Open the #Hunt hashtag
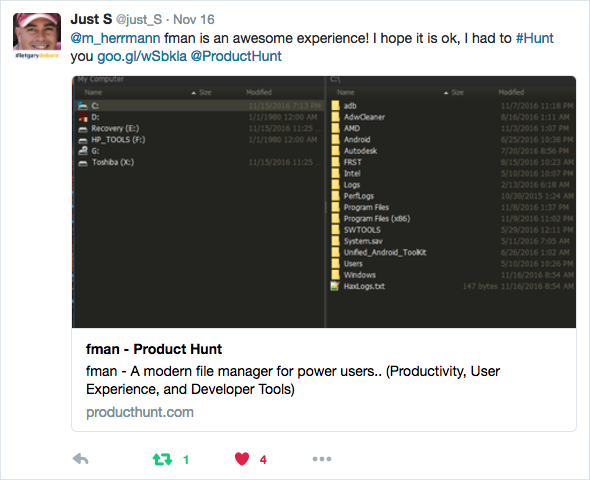The height and width of the screenshot is (480, 590). pos(534,38)
